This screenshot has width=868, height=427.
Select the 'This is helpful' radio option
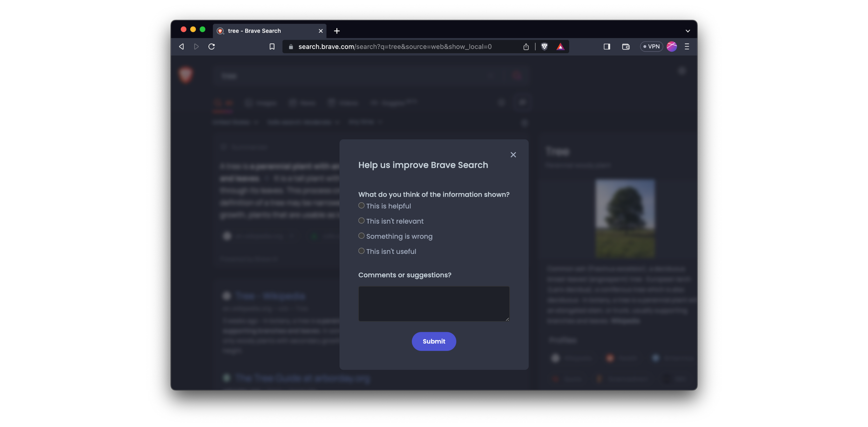click(361, 206)
